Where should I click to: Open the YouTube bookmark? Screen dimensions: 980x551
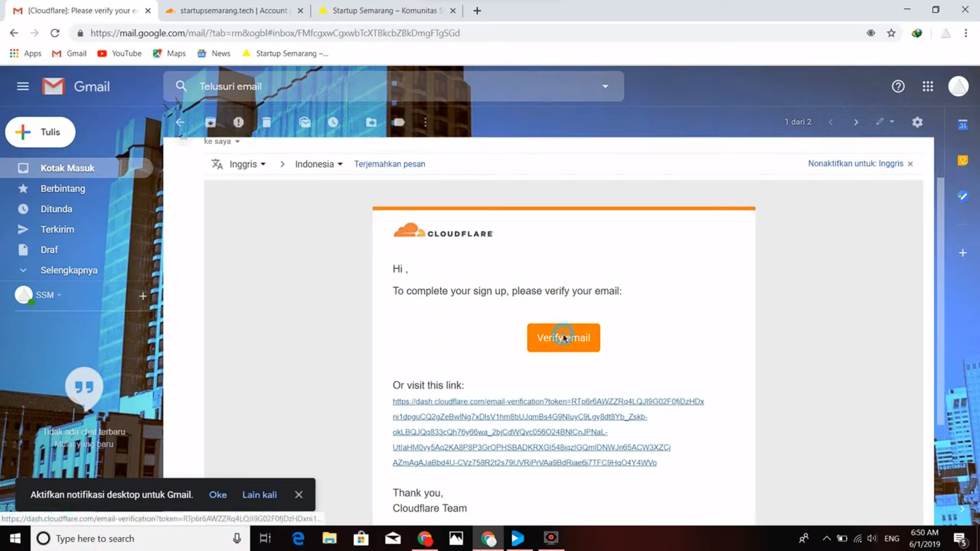point(119,54)
